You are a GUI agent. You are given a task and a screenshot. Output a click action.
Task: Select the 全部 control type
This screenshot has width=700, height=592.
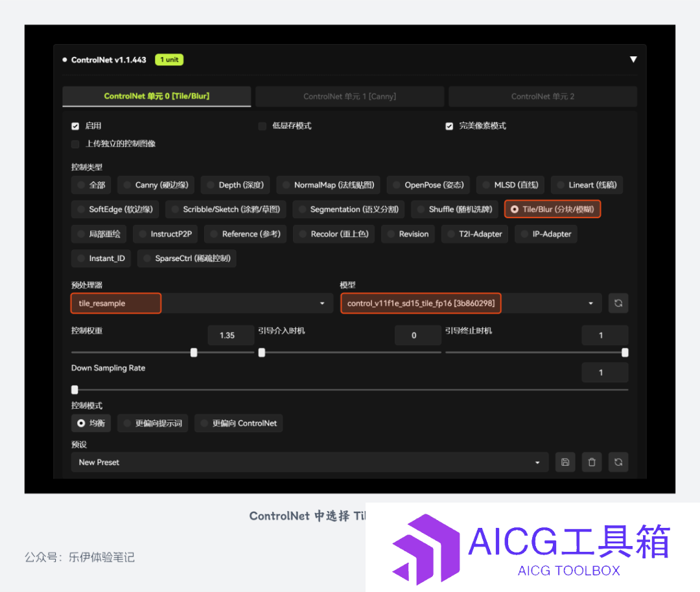[x=91, y=185]
